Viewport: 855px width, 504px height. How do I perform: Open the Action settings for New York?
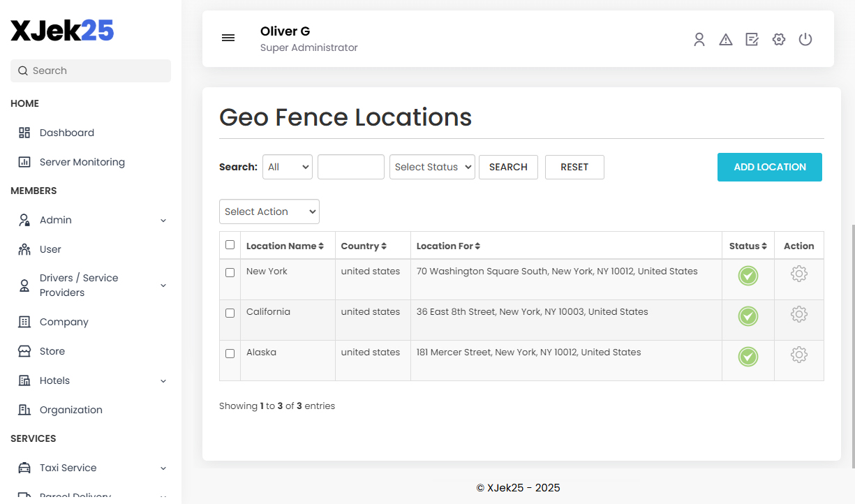click(798, 274)
